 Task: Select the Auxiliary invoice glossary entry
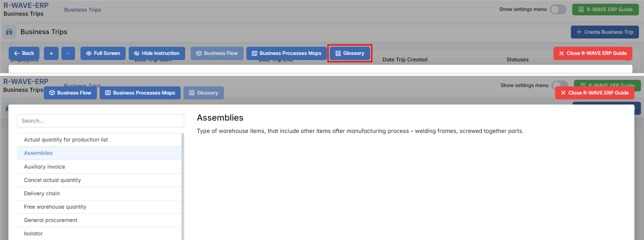pyautogui.click(x=44, y=167)
